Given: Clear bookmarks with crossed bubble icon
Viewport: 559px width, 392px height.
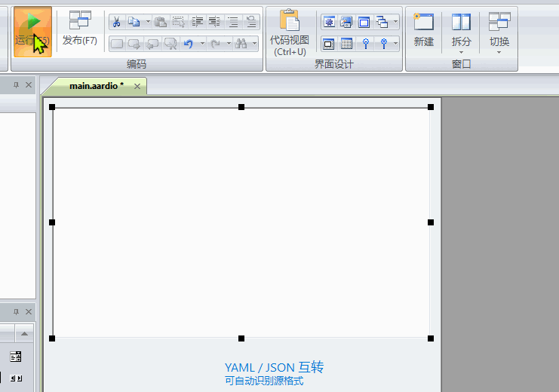Looking at the screenshot, I should click(x=170, y=44).
